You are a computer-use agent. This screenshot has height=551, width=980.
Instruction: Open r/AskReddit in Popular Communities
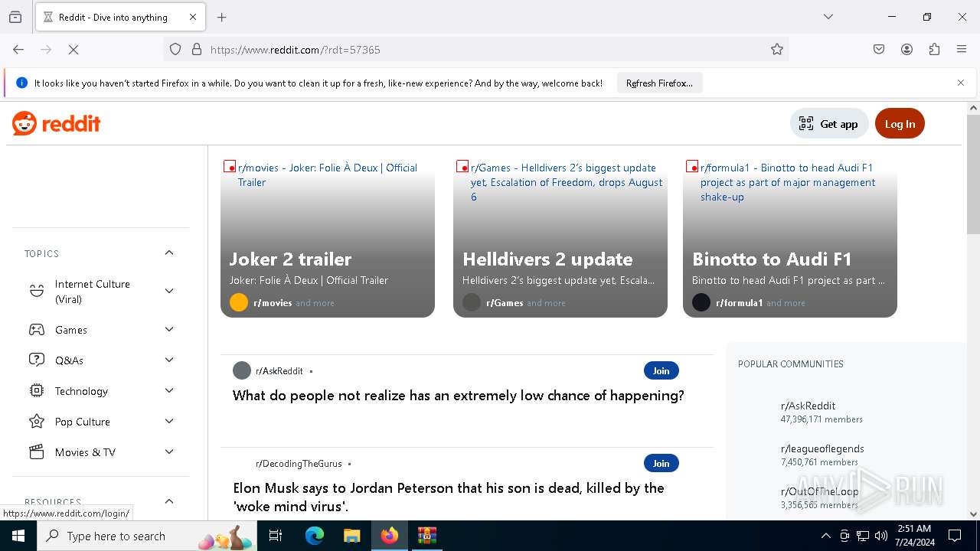pyautogui.click(x=808, y=406)
